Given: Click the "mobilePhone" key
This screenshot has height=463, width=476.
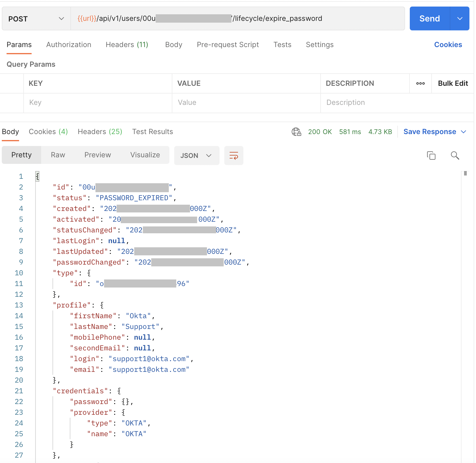Looking at the screenshot, I should click(x=98, y=337).
